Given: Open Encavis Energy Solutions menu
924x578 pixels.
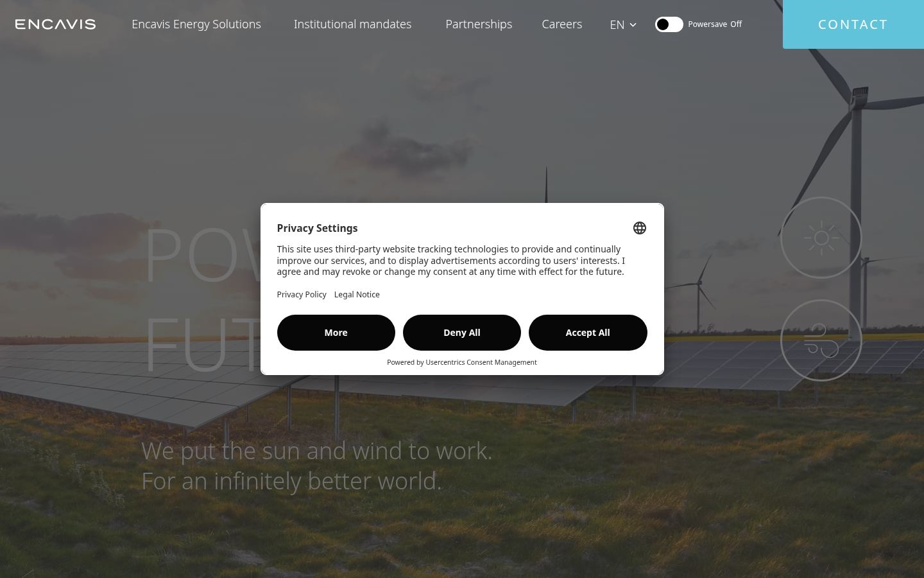Looking at the screenshot, I should [196, 24].
